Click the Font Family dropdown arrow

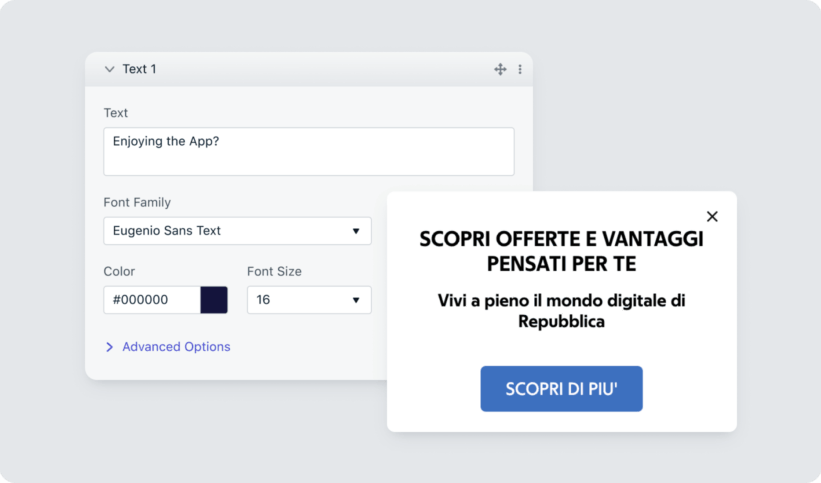(356, 231)
